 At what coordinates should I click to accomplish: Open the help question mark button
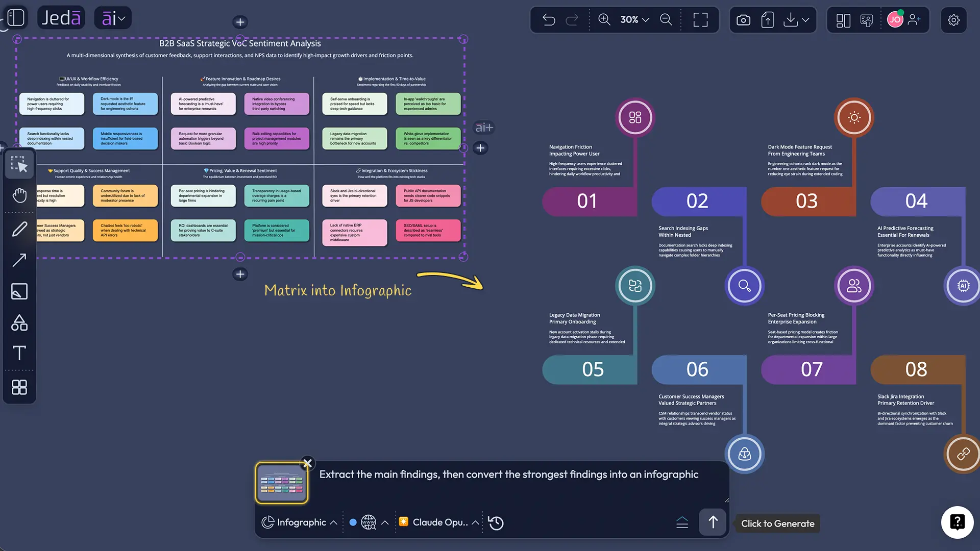pyautogui.click(x=957, y=522)
